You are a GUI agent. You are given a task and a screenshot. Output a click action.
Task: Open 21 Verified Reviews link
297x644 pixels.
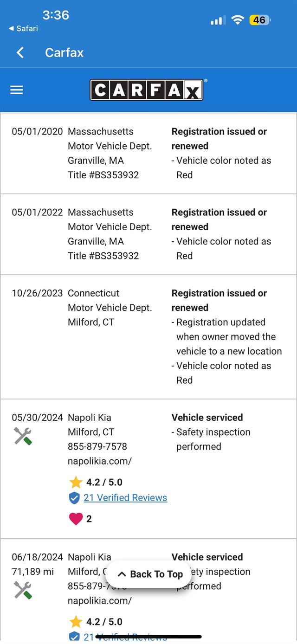coord(125,498)
